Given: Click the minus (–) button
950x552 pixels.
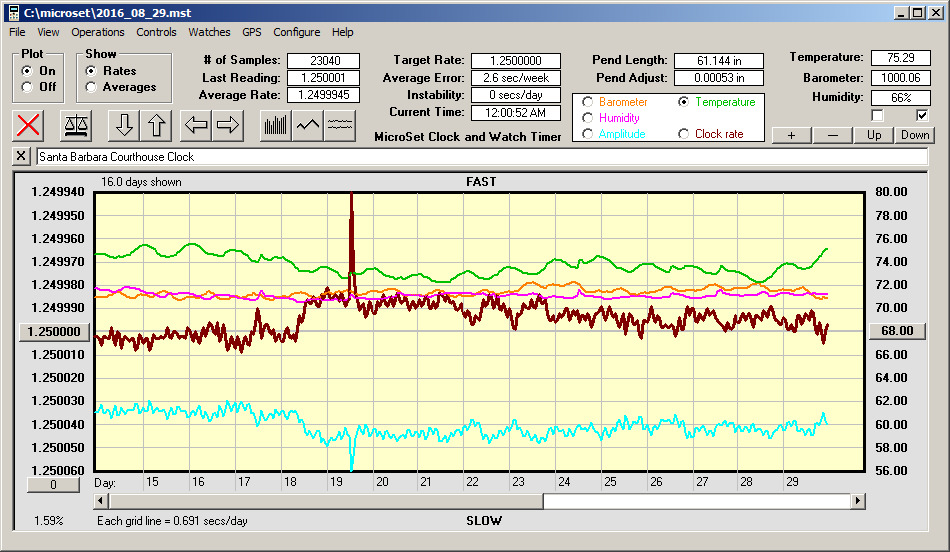Looking at the screenshot, I should [x=832, y=135].
